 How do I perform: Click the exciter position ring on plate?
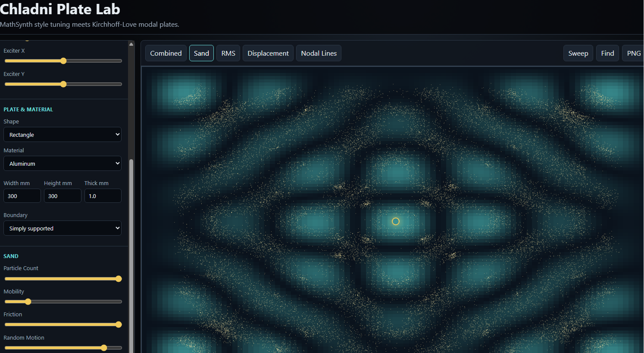[396, 221]
